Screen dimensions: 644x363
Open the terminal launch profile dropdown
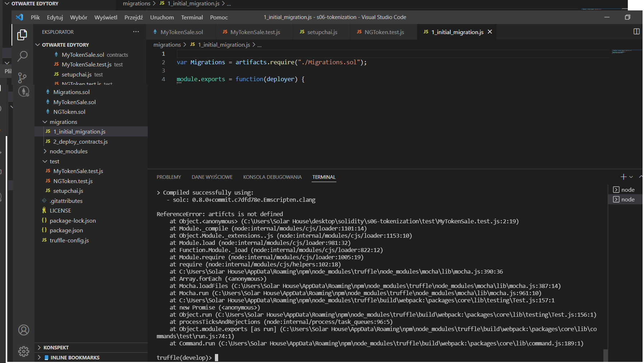point(631,177)
